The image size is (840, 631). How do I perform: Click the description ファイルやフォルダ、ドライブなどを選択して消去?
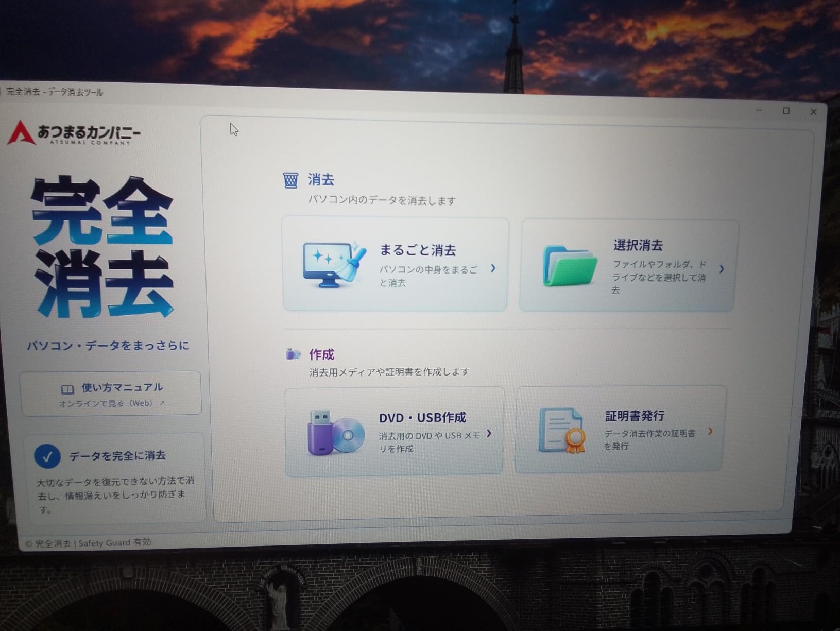[x=659, y=277]
